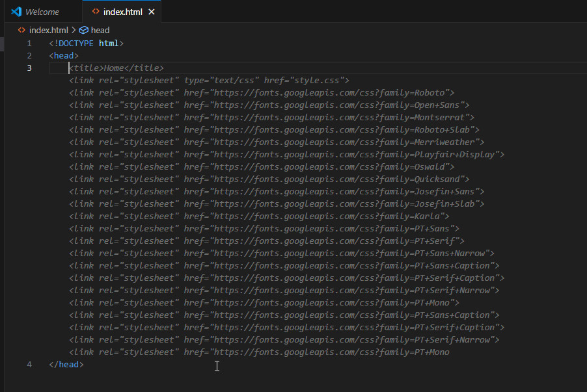Select the index.html editor tab
The width and height of the screenshot is (587, 392).
pyautogui.click(x=122, y=12)
